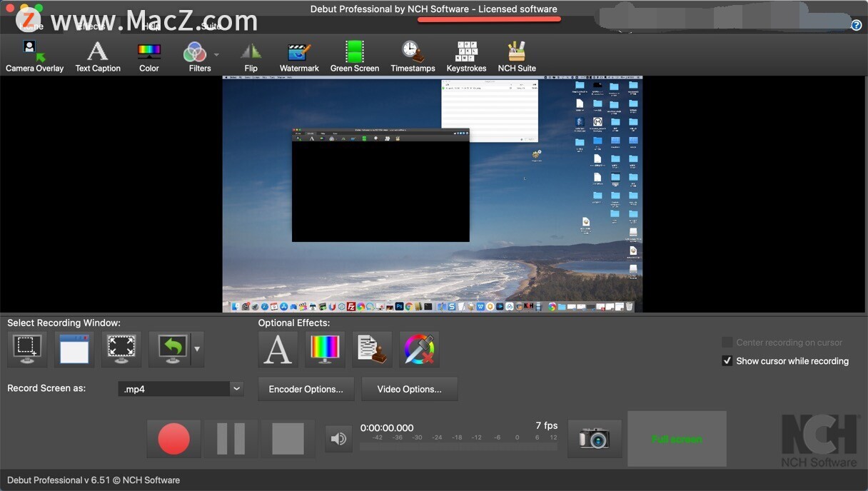Click the speaker audio button

point(338,439)
